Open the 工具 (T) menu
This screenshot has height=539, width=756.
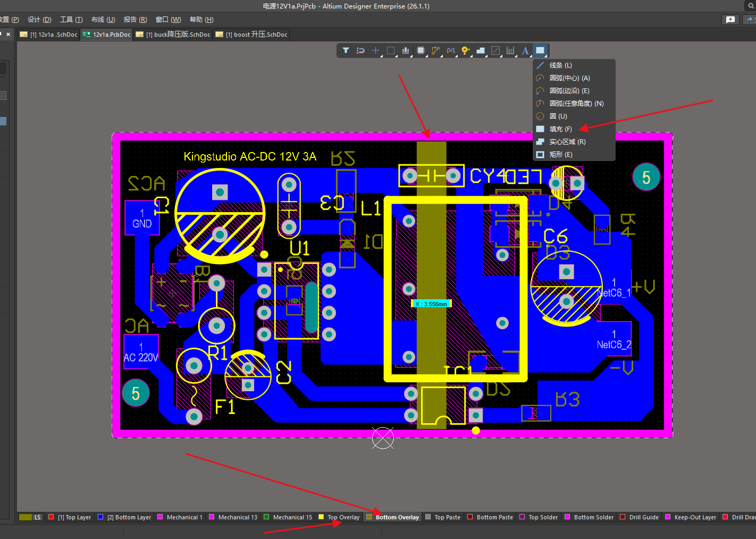click(71, 20)
